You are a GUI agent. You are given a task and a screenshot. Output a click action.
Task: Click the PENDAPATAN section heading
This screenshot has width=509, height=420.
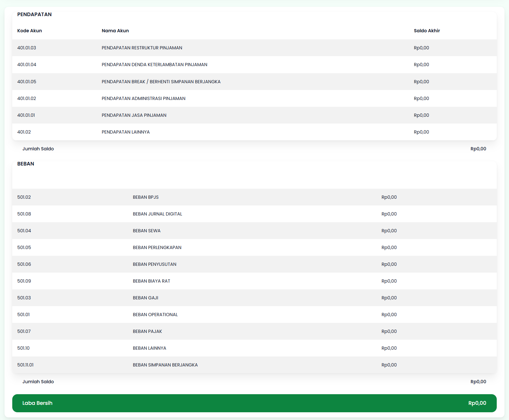click(34, 15)
